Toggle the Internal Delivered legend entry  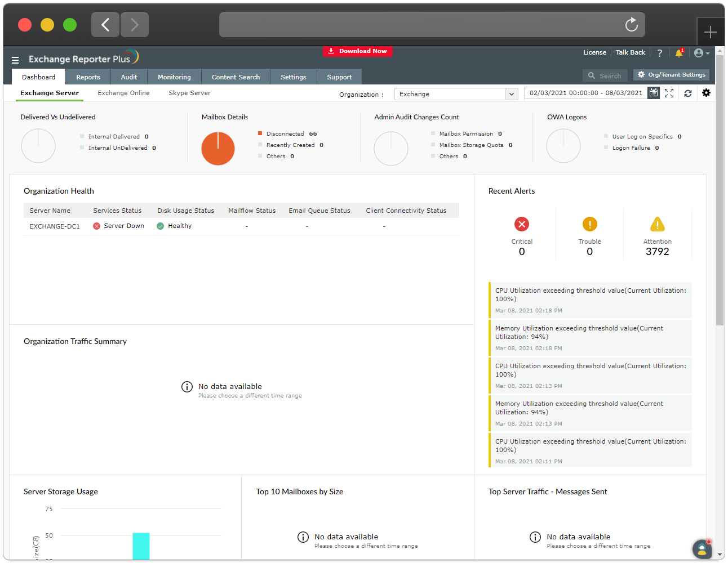(114, 137)
